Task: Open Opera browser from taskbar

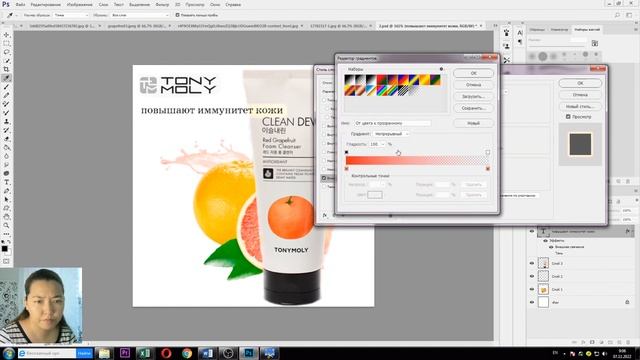Action: (x=166, y=353)
